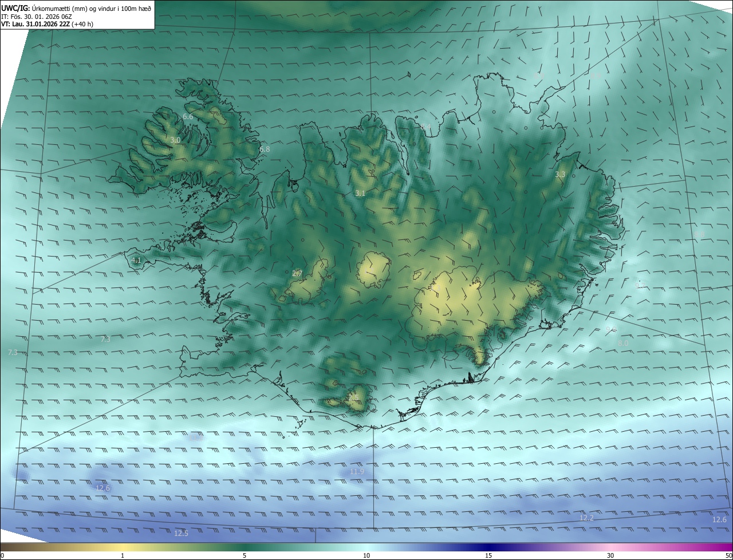Click the 10 tick on the color scale
This screenshot has height=560, width=733.
366,555
